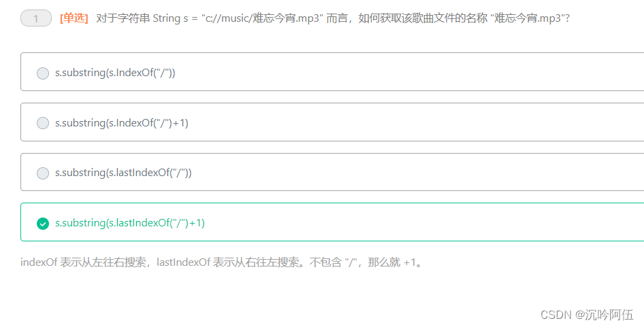This screenshot has height=327, width=644.
Task: Click the phrase 如何获取该歌曲文件的名称 in the question
Action: 423,18
